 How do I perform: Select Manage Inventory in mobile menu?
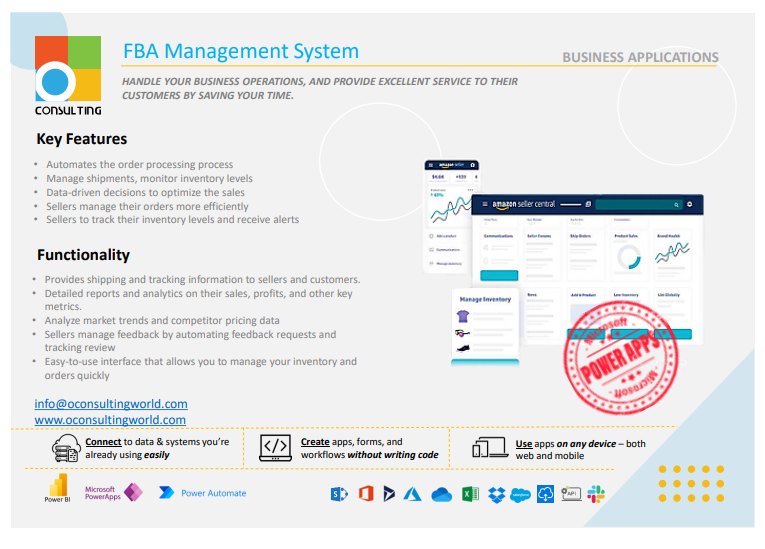click(445, 264)
